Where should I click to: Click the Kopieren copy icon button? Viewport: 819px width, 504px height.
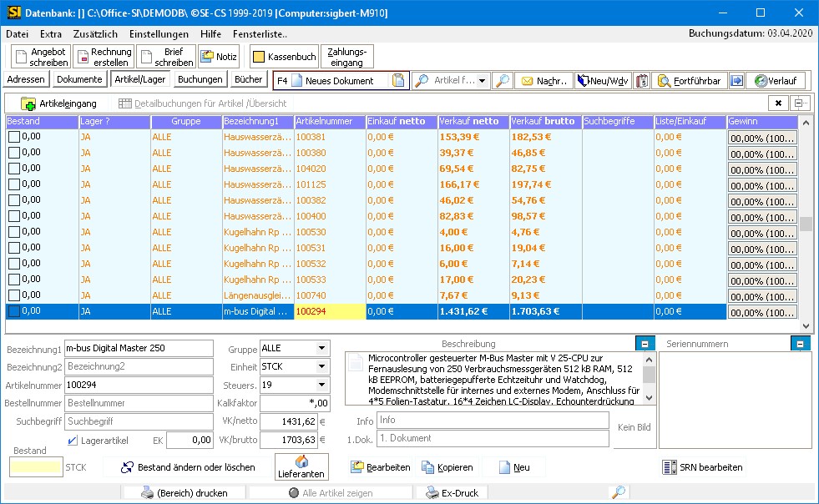point(447,467)
